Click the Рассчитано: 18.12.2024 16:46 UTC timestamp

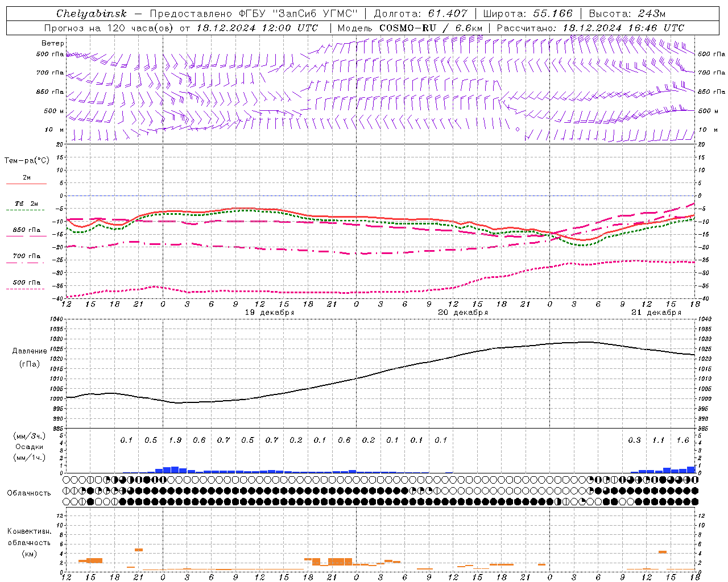[x=590, y=28]
